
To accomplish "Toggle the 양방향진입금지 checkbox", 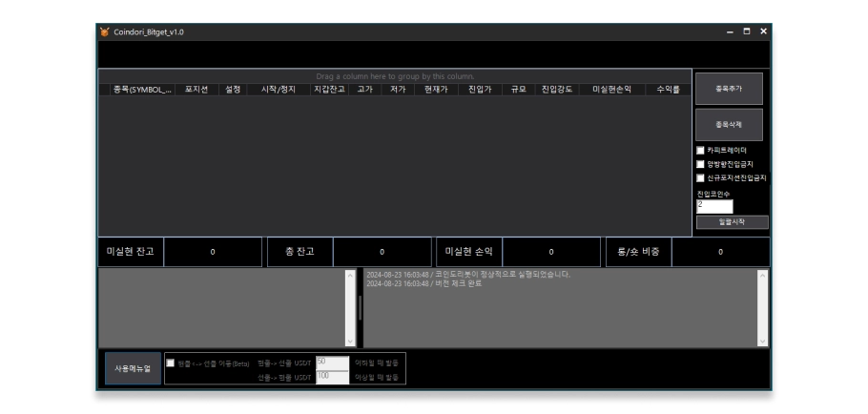I will tap(700, 164).
